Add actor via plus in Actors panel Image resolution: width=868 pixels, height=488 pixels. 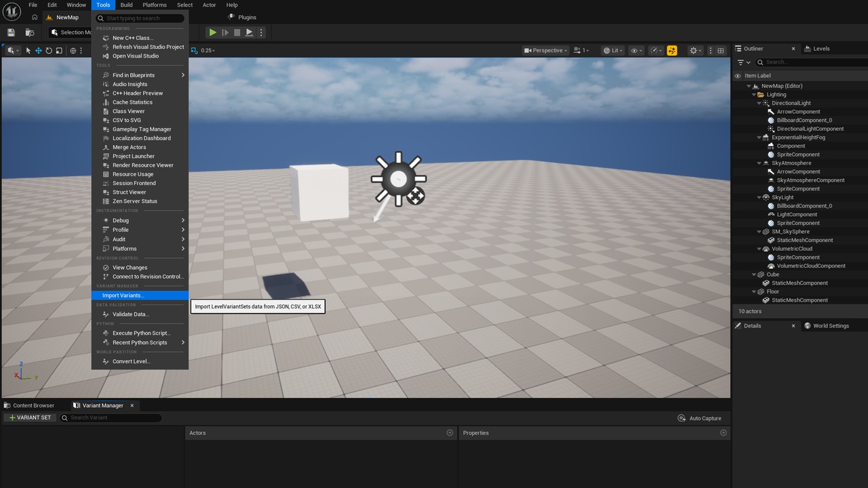coord(450,432)
